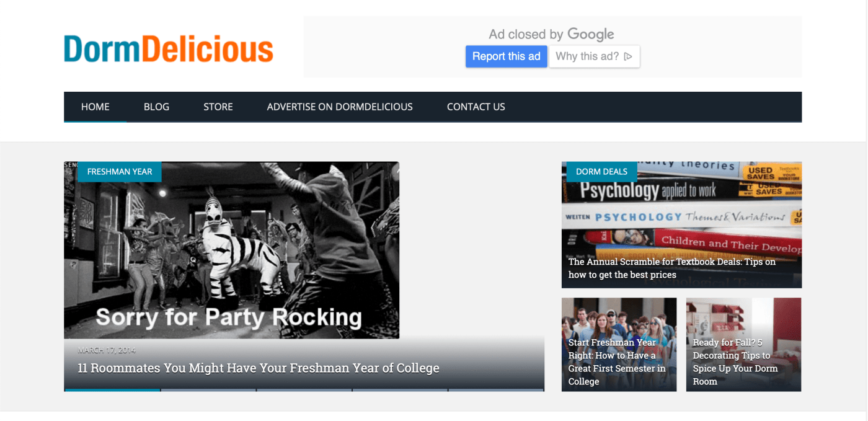Select the first slider indicator bar

click(112, 390)
